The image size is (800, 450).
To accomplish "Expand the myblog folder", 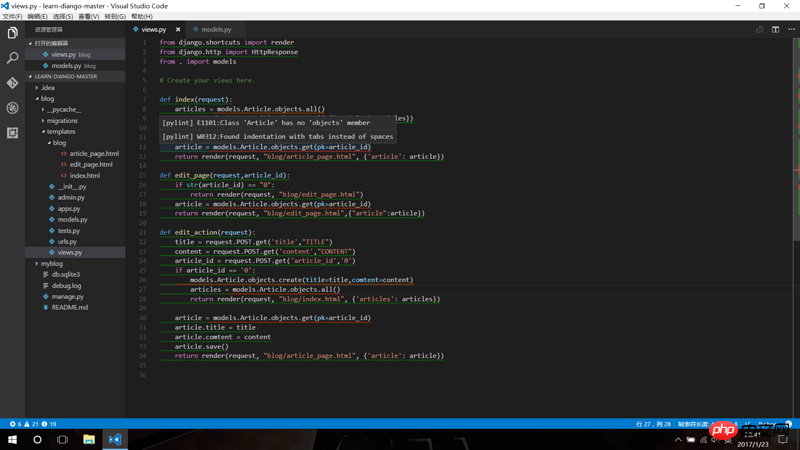I will point(51,264).
